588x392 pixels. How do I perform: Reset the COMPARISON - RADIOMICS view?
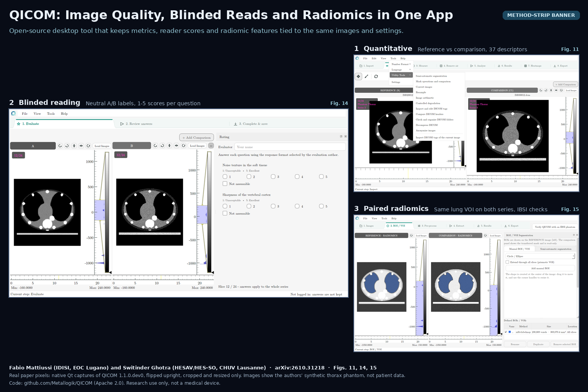coord(485,235)
